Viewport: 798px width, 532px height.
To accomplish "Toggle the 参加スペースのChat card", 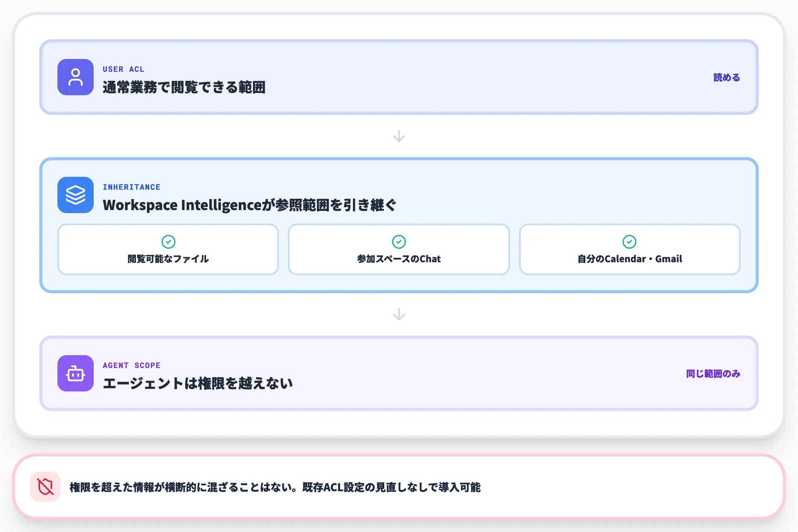I will 399,249.
